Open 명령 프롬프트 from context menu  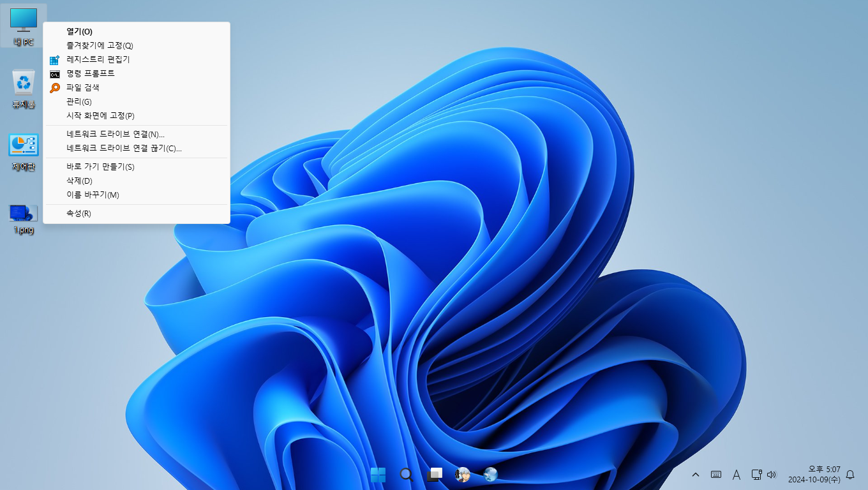click(137, 73)
